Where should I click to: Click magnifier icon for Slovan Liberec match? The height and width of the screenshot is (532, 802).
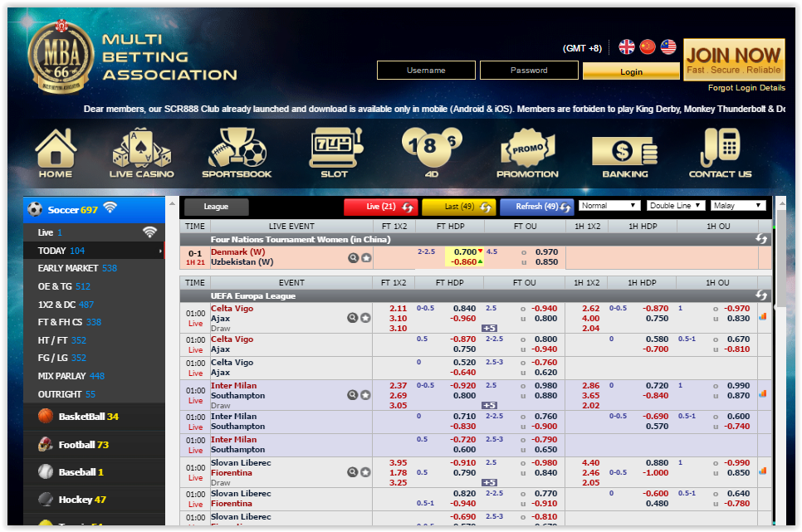352,471
